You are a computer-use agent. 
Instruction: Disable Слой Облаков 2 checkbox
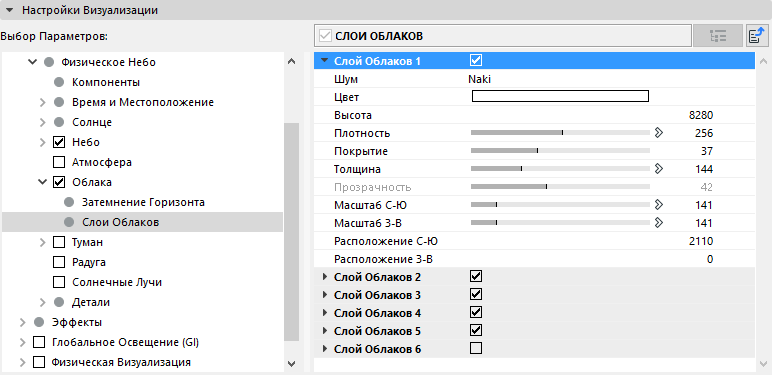[476, 276]
